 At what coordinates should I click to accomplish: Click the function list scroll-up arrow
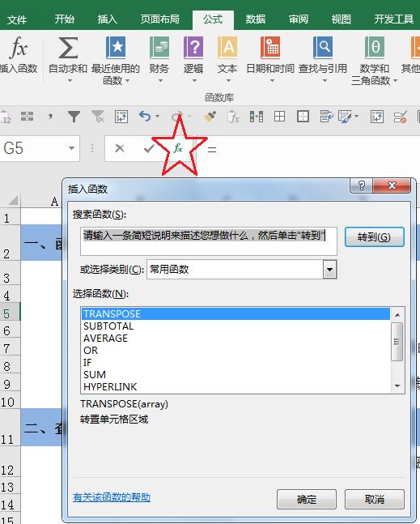(397, 315)
